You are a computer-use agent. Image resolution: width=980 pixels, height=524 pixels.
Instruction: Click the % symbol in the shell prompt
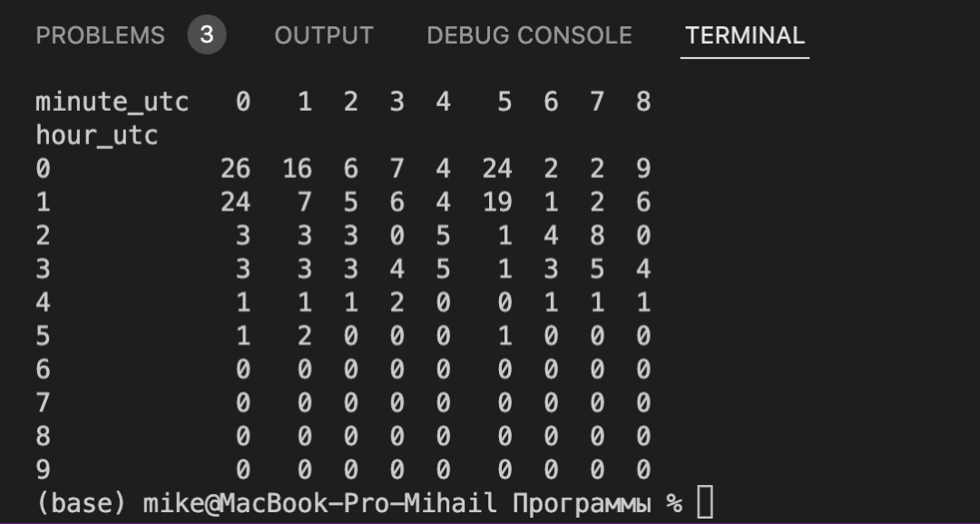pyautogui.click(x=672, y=503)
